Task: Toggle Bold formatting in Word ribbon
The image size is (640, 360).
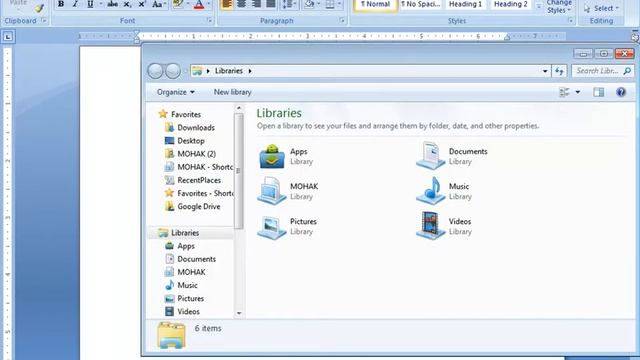Action: tap(61, 4)
